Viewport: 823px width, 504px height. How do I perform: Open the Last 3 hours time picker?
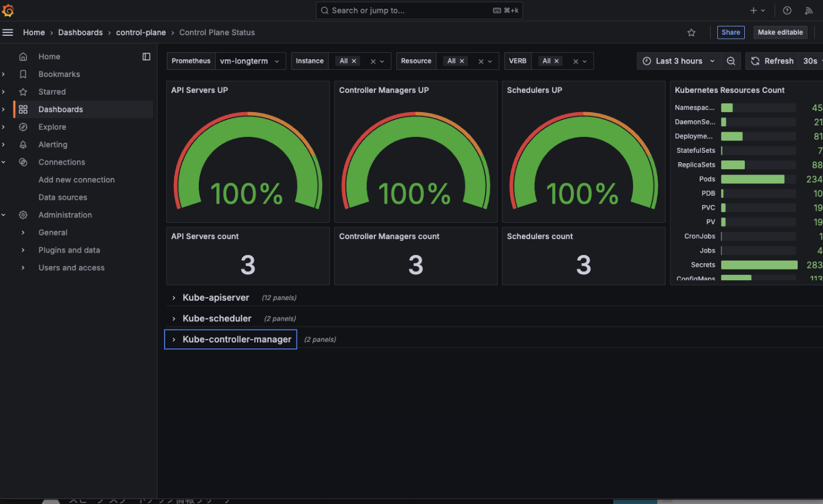pyautogui.click(x=679, y=61)
